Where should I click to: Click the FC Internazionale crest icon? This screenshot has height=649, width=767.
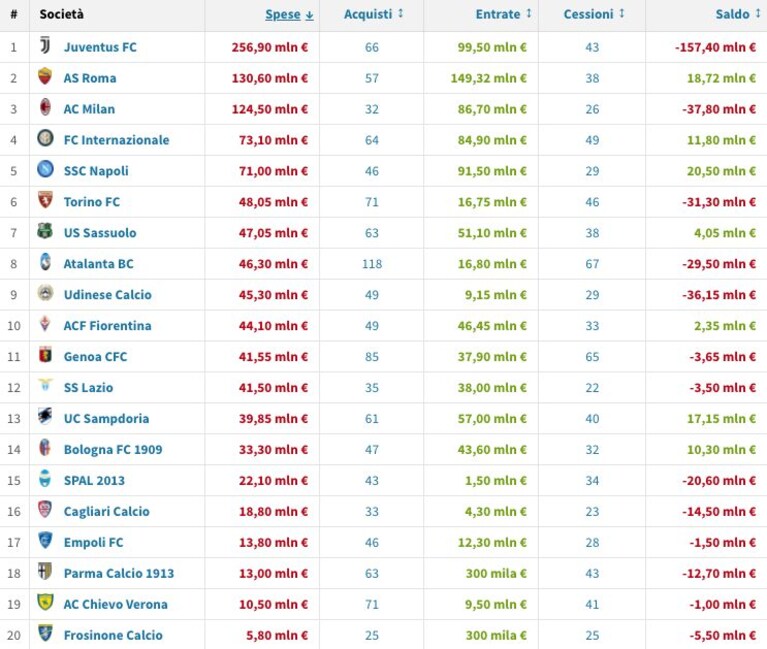click(x=45, y=138)
